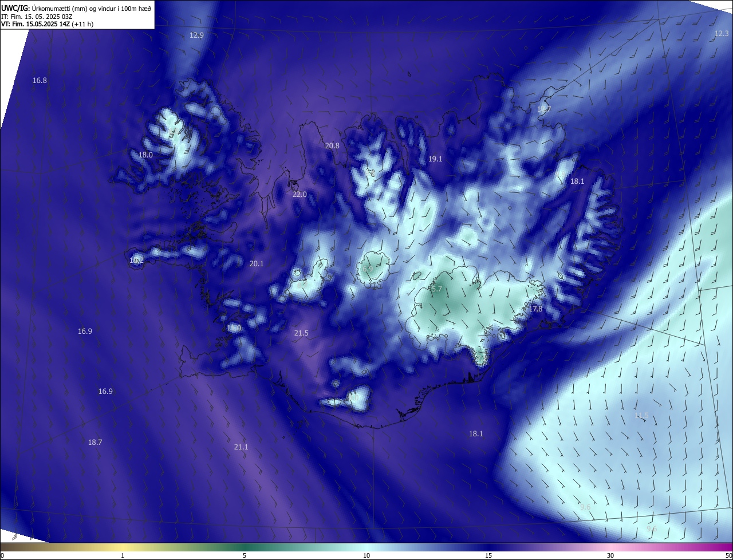Click the colorbar tick label 1

coord(123,555)
